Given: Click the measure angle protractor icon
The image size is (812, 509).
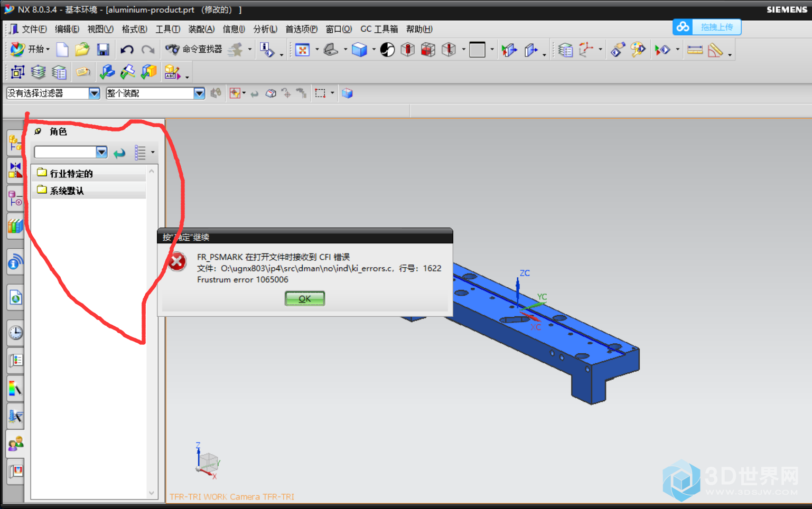Looking at the screenshot, I should pyautogui.click(x=715, y=50).
